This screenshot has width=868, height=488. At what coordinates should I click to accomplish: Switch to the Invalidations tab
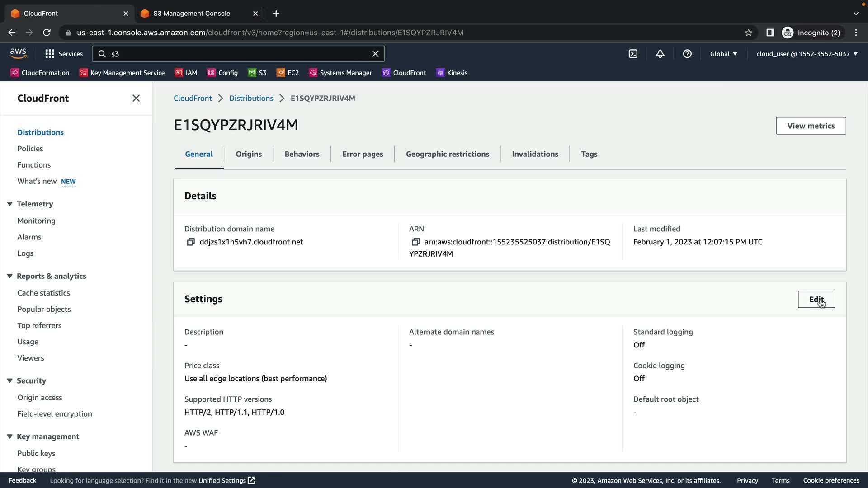click(x=535, y=154)
